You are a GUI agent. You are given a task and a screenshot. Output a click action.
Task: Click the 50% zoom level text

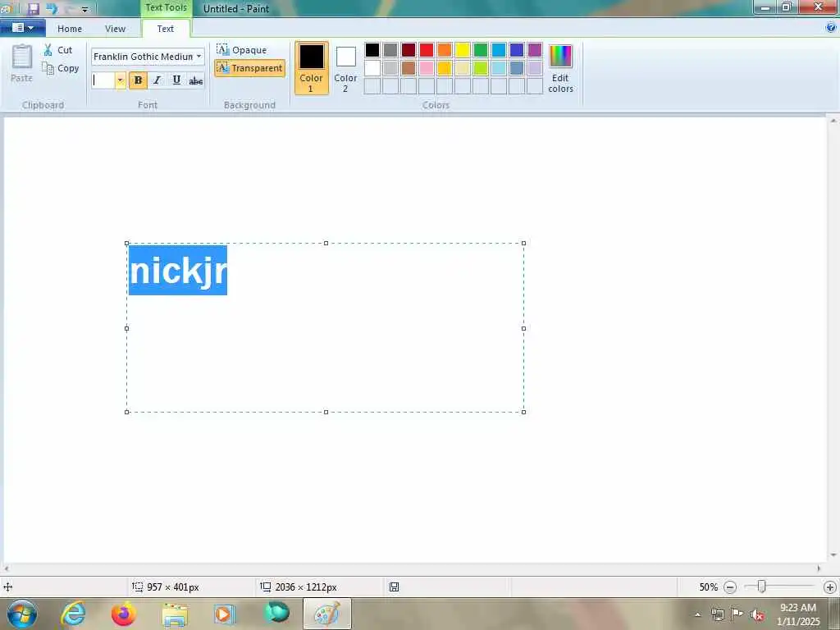coord(708,587)
